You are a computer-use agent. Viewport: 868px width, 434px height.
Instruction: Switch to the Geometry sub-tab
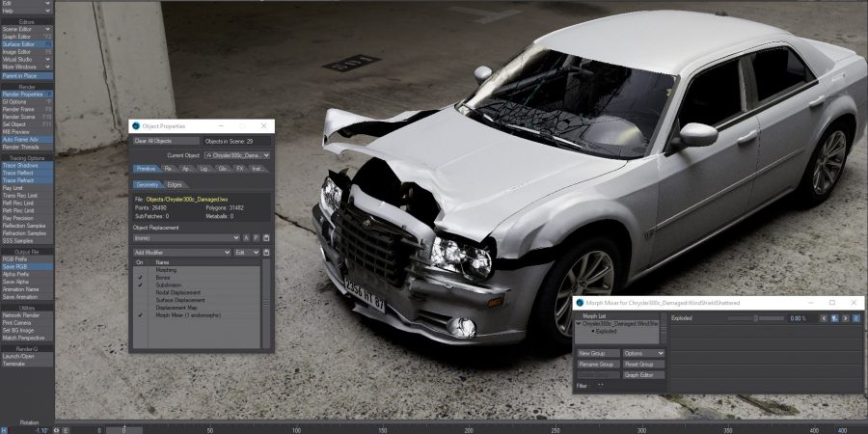point(149,184)
